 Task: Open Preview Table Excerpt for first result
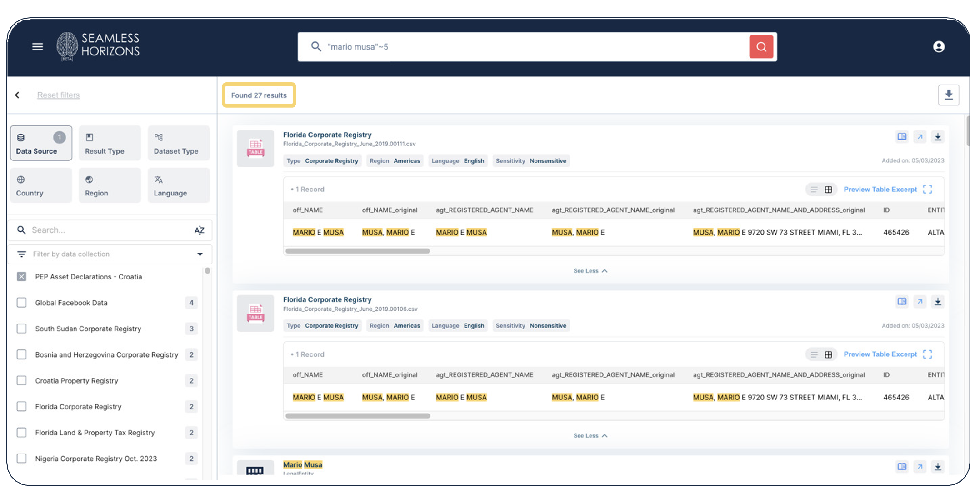pos(880,190)
